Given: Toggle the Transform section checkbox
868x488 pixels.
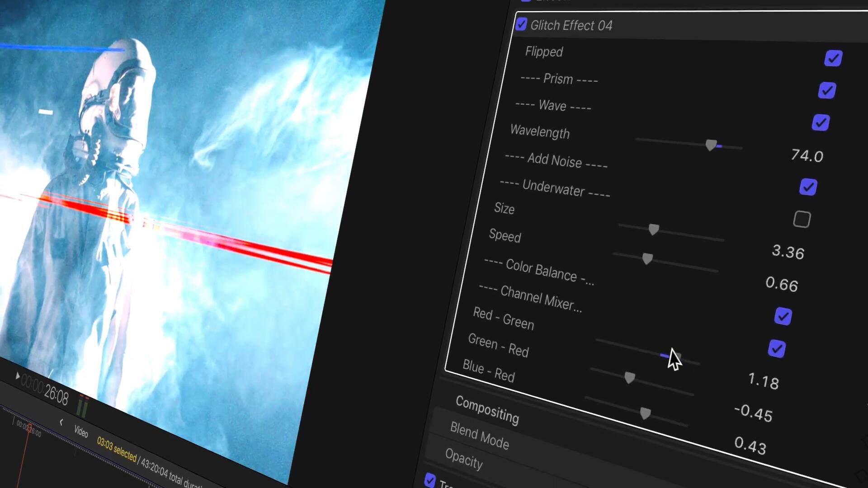Looking at the screenshot, I should [x=429, y=480].
